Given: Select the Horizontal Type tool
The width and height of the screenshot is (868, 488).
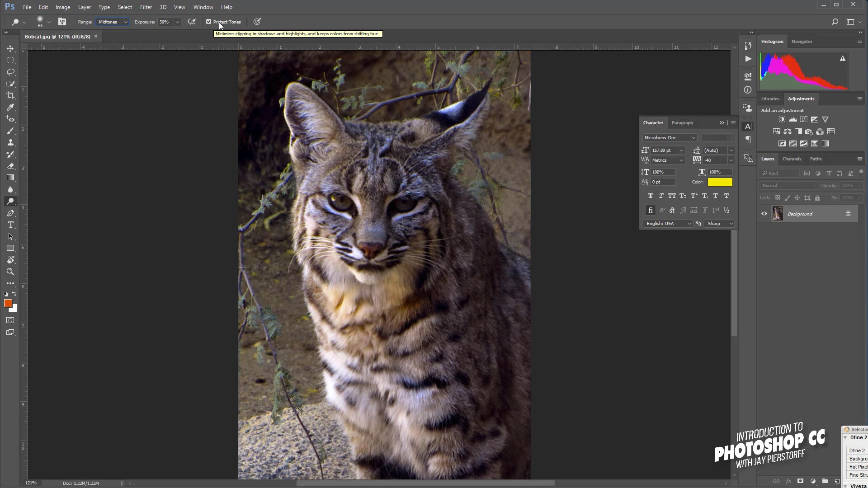Looking at the screenshot, I should pyautogui.click(x=10, y=225).
